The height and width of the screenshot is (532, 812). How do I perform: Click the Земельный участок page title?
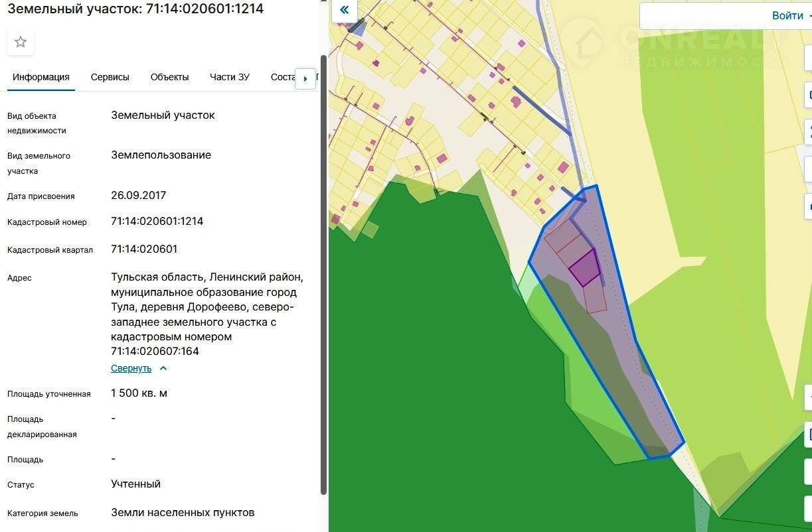point(135,9)
